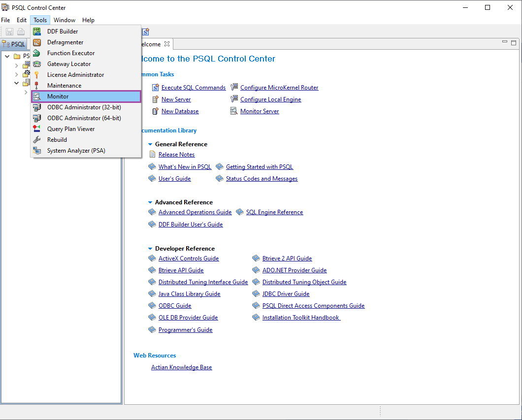Switch to the PSQL explorer tab
This screenshot has width=522, height=420.
(x=15, y=44)
